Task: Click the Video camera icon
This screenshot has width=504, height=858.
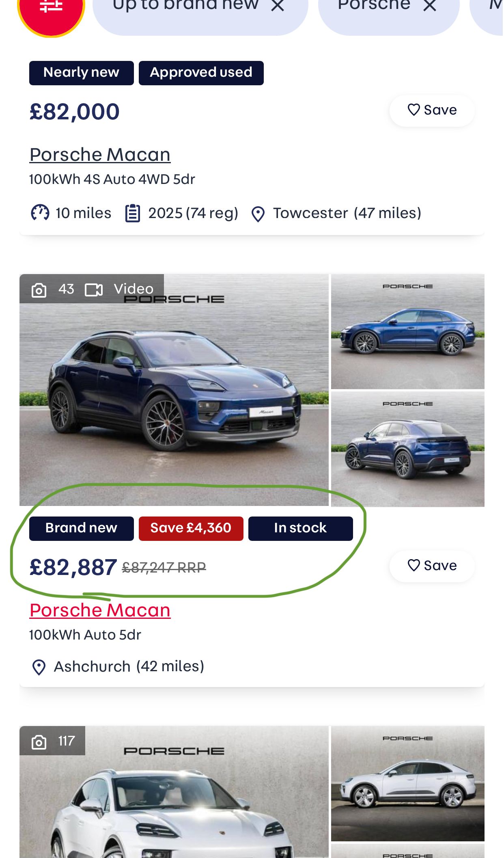Action: [94, 290]
